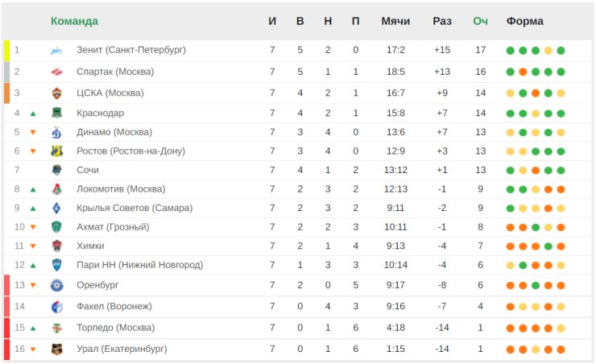The height and width of the screenshot is (364, 596).
Task: Click the orange down arrow beside Оренбург
Action: point(33,285)
